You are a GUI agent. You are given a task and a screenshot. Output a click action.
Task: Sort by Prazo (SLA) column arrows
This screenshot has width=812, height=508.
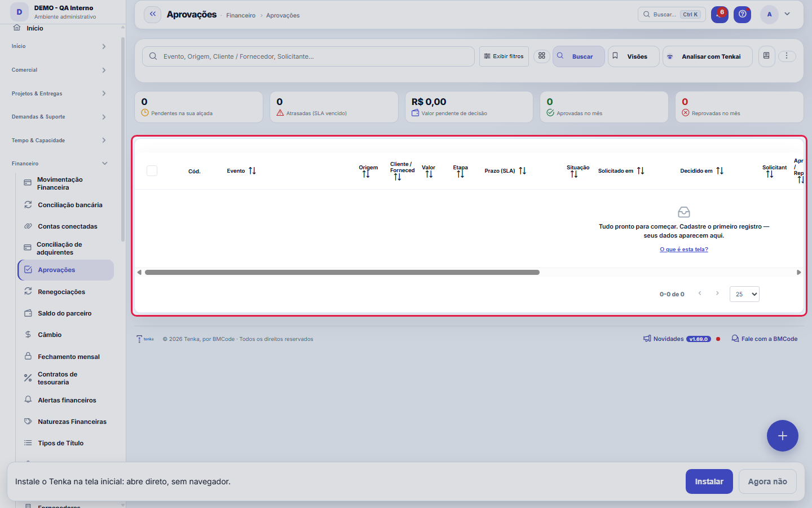coord(522,170)
